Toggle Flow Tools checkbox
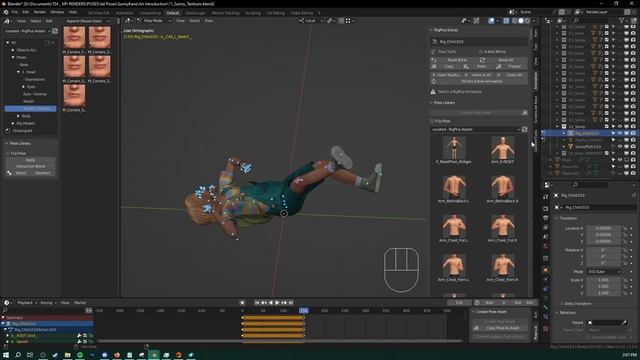 pyautogui.click(x=433, y=52)
